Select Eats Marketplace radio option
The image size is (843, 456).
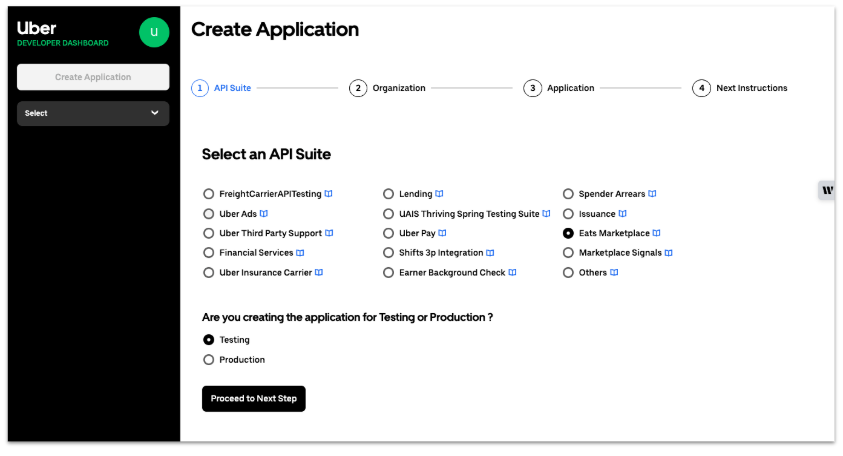coord(568,233)
